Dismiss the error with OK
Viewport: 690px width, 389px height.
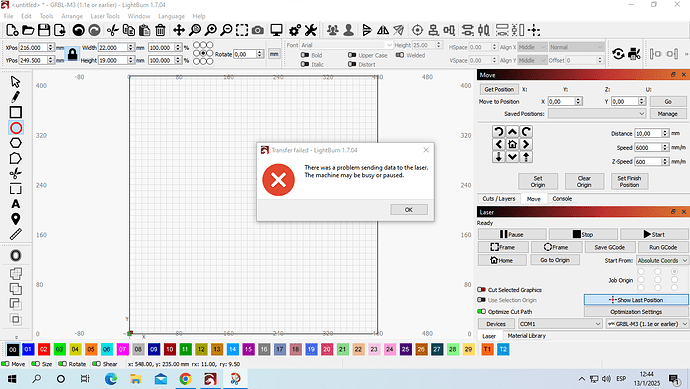pos(409,209)
